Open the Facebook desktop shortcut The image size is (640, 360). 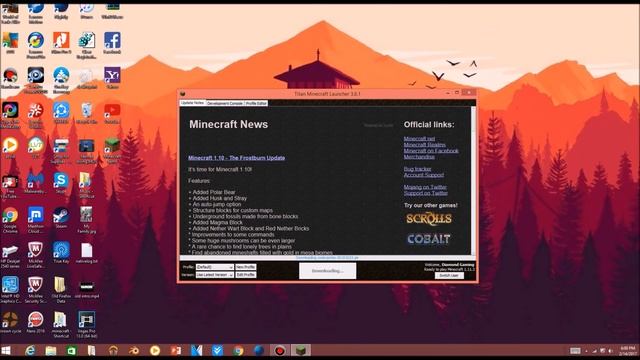coord(112,42)
